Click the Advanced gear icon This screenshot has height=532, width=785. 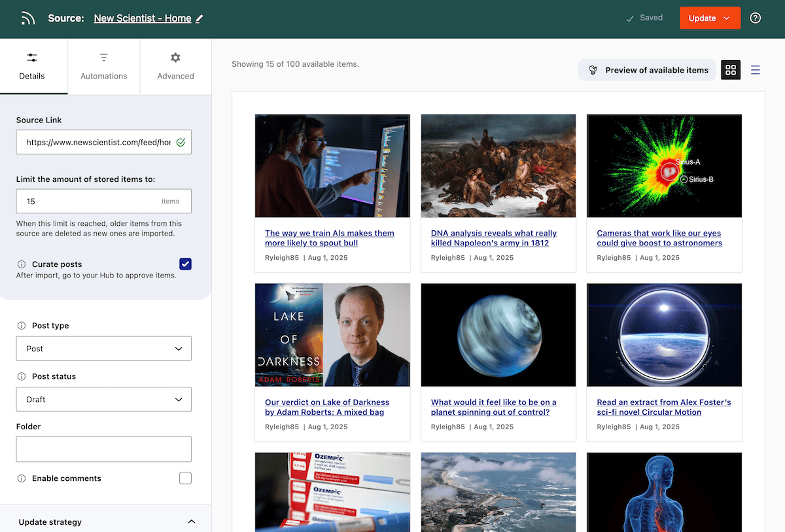[175, 58]
